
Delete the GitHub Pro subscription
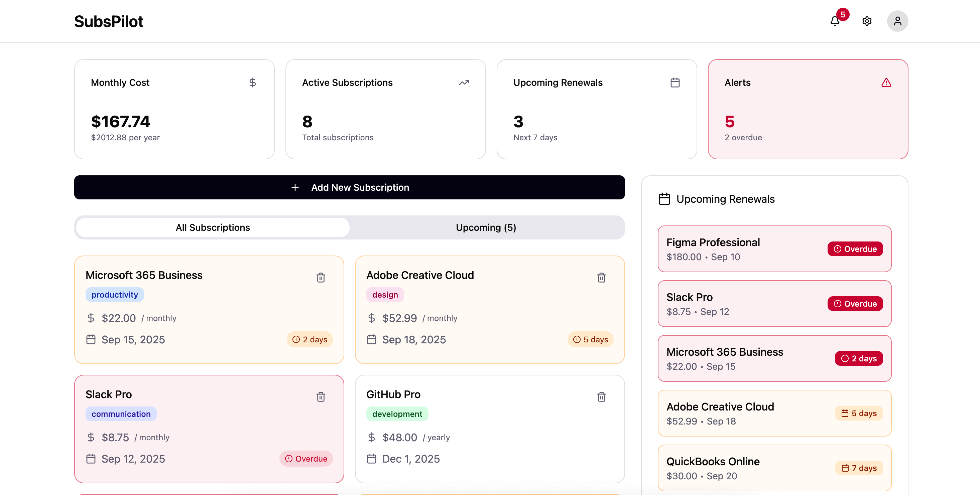pos(601,396)
